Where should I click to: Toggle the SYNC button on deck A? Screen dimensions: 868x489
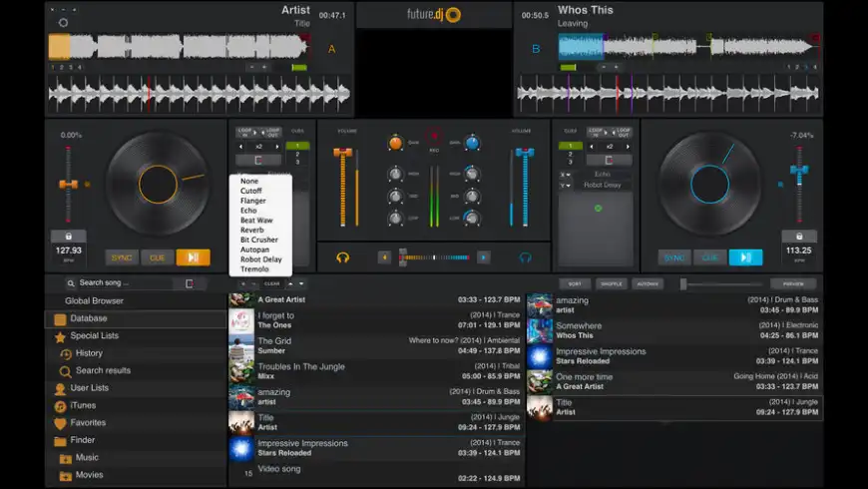click(x=122, y=257)
